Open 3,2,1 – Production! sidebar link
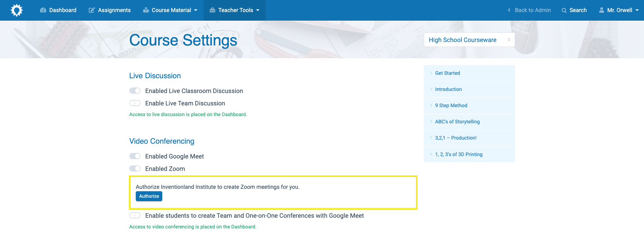Viewport: 644px width, 246px height. pyautogui.click(x=469, y=138)
